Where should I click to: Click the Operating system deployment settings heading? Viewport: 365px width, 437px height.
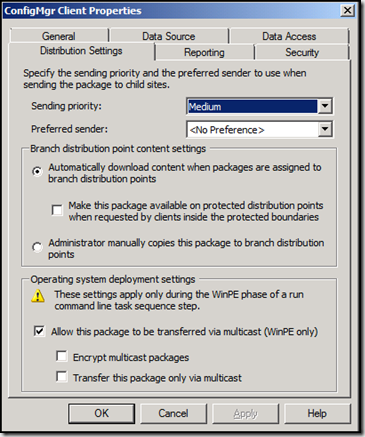(x=113, y=279)
